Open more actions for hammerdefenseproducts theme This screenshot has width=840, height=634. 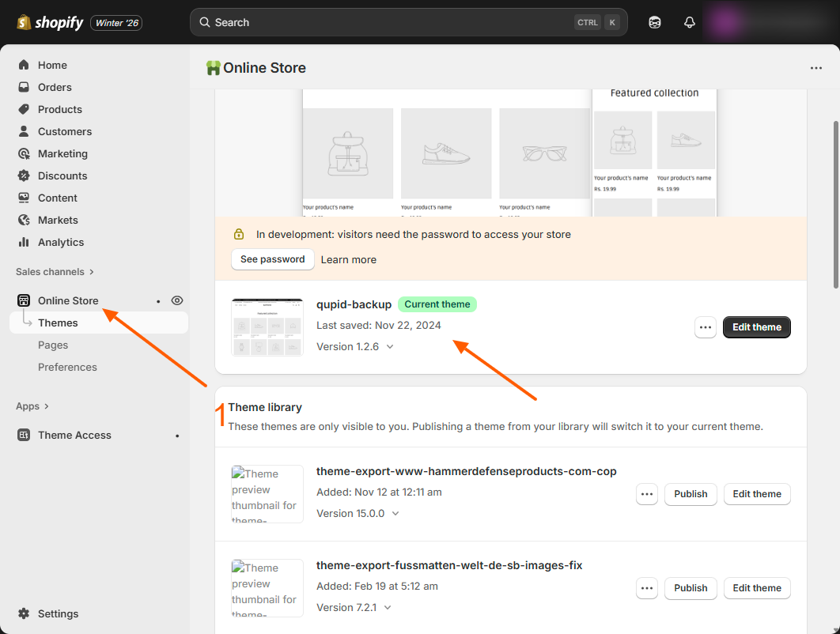[646, 494]
